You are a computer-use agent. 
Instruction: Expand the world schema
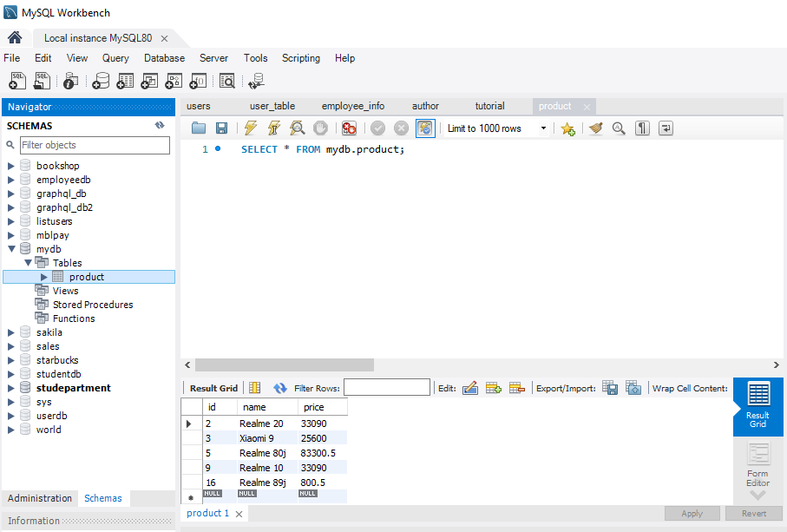click(x=11, y=430)
